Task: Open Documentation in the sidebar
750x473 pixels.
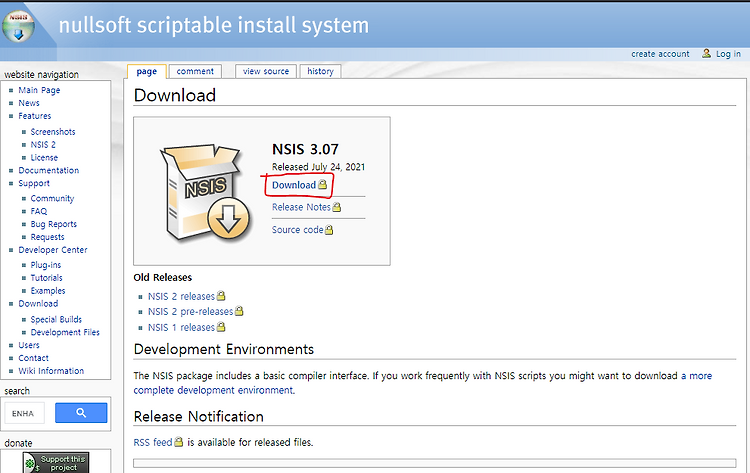Action: tap(48, 170)
